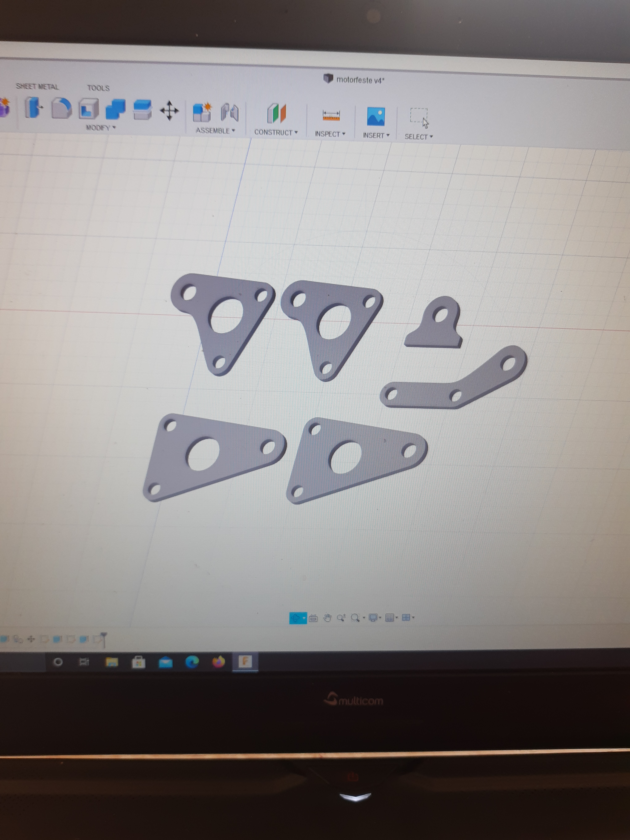The height and width of the screenshot is (840, 630).
Task: Open the INSERT dropdown menu
Action: (376, 136)
